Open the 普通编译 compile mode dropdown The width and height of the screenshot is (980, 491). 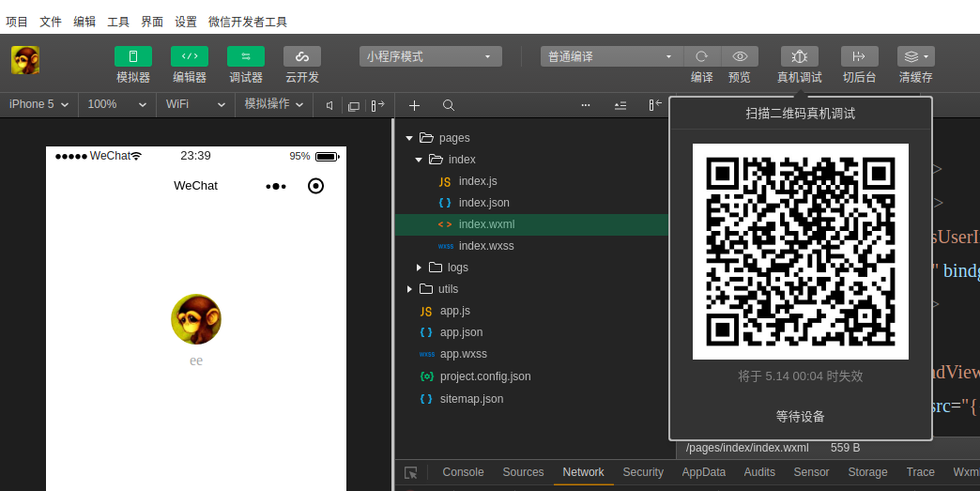point(612,56)
